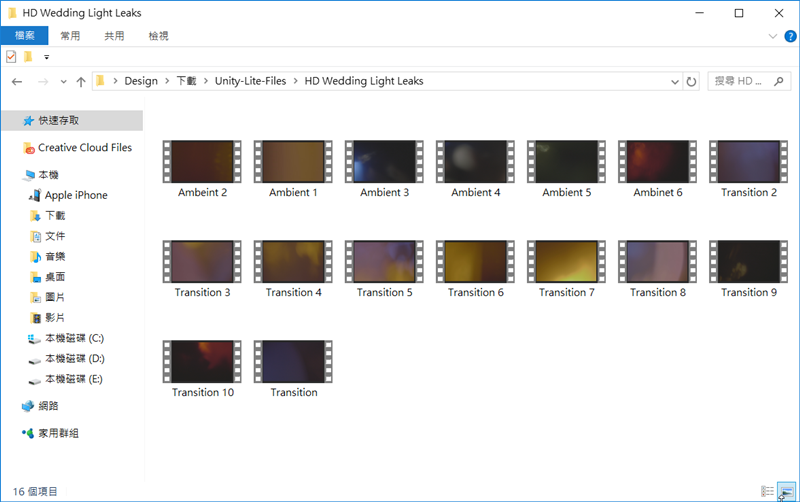Click Design in the address breadcrumb
This screenshot has width=800, height=502.
(x=141, y=81)
